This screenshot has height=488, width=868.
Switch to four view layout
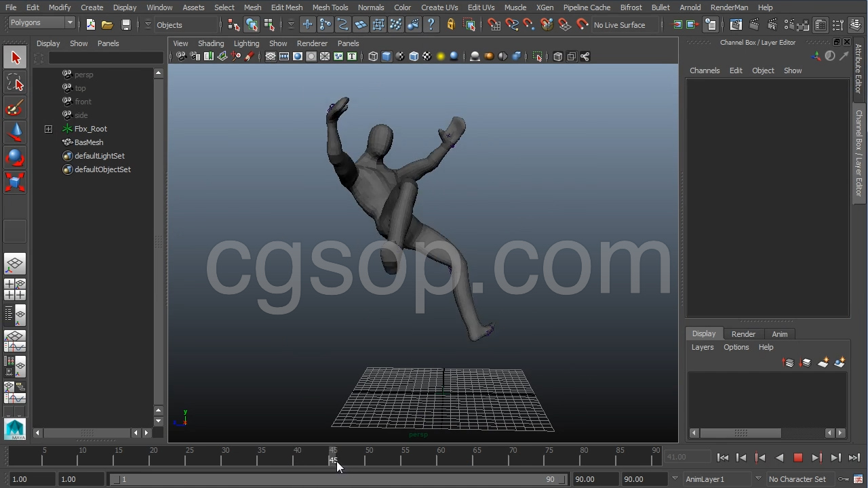coord(15,289)
